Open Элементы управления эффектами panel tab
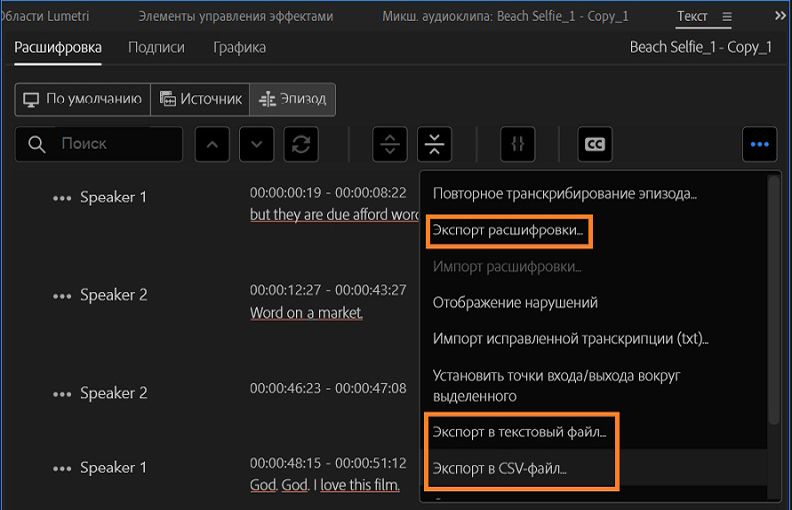This screenshot has width=792, height=510. (236, 16)
